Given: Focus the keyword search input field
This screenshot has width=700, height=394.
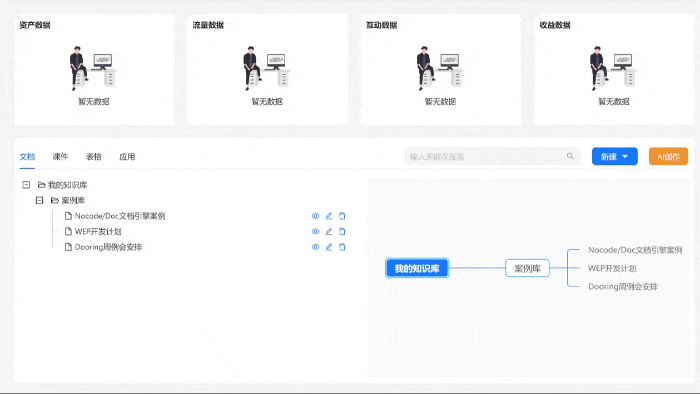Looking at the screenshot, I should (492, 157).
